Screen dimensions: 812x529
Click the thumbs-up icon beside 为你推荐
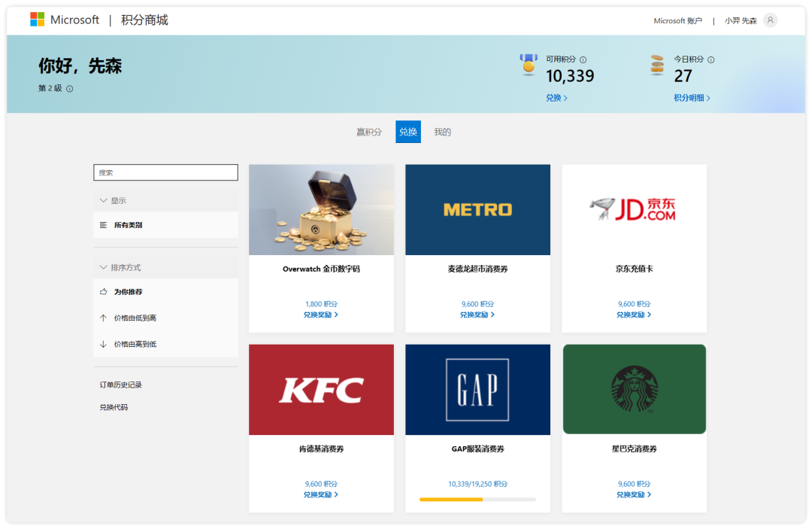coord(103,292)
